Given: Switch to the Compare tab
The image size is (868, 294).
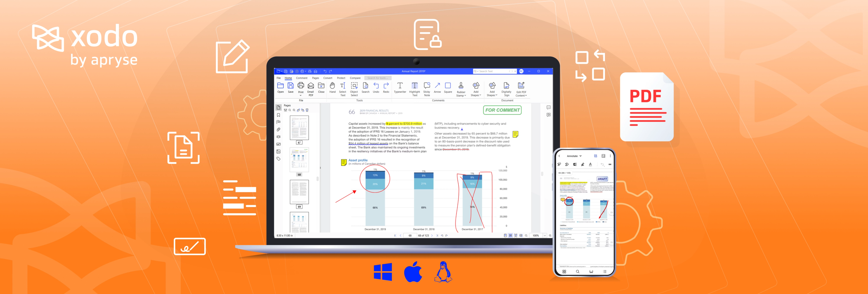Looking at the screenshot, I should point(355,78).
